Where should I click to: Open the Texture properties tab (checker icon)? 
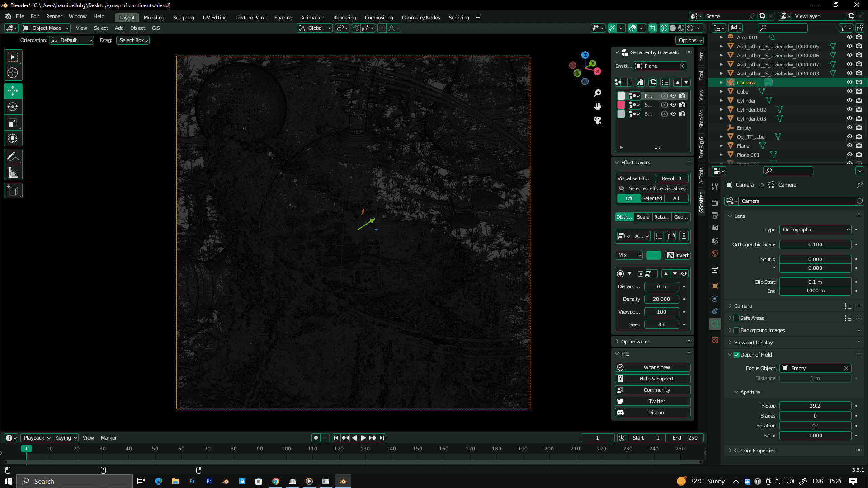coord(715,340)
